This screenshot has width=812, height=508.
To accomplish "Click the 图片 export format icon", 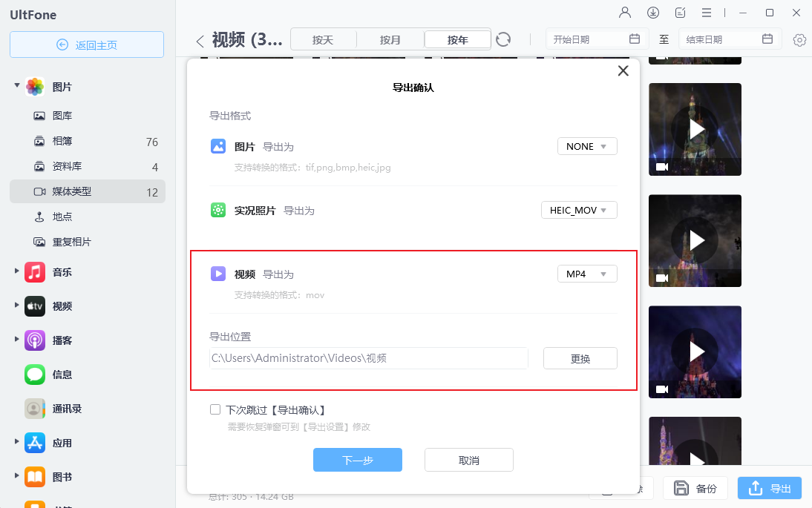I will coord(218,146).
